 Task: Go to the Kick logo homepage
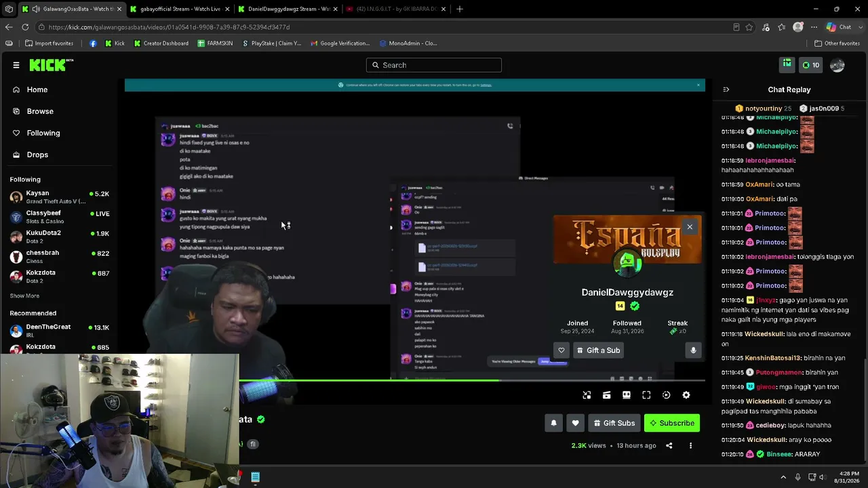[52, 65]
